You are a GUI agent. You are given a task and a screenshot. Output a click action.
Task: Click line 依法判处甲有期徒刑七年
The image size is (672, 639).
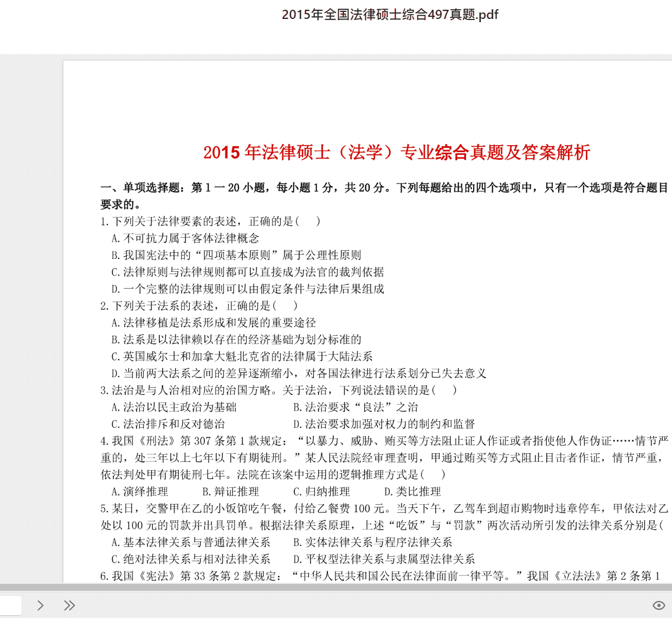click(273, 474)
